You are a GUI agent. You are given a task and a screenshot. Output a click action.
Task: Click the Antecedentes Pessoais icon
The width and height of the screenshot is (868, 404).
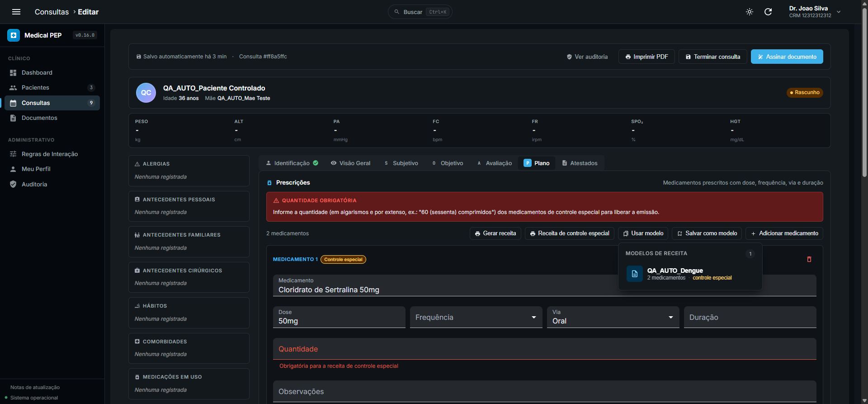[x=137, y=199]
